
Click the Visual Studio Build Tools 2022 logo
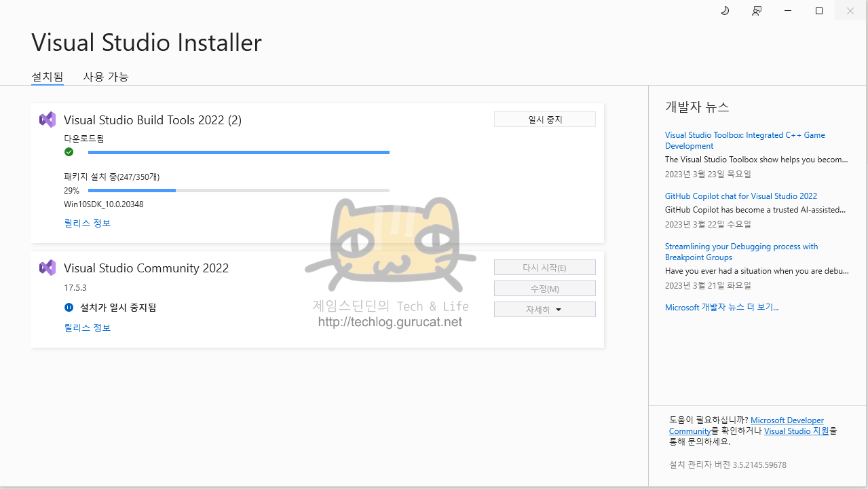(x=48, y=120)
